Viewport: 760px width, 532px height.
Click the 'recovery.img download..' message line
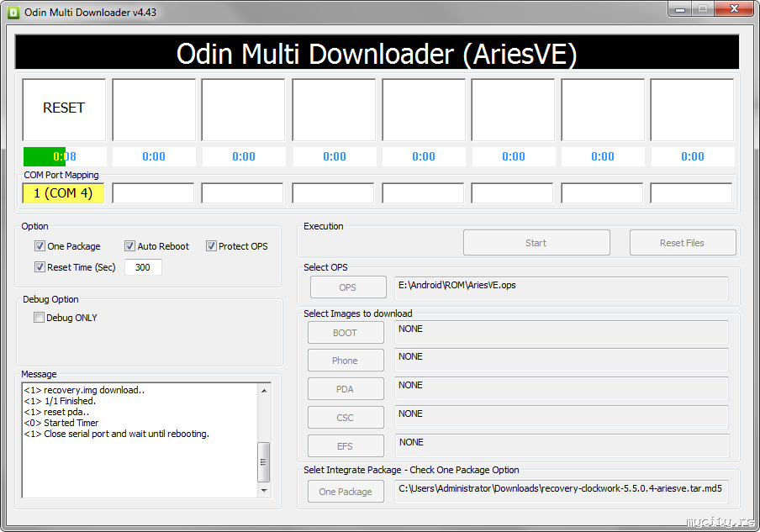click(84, 390)
